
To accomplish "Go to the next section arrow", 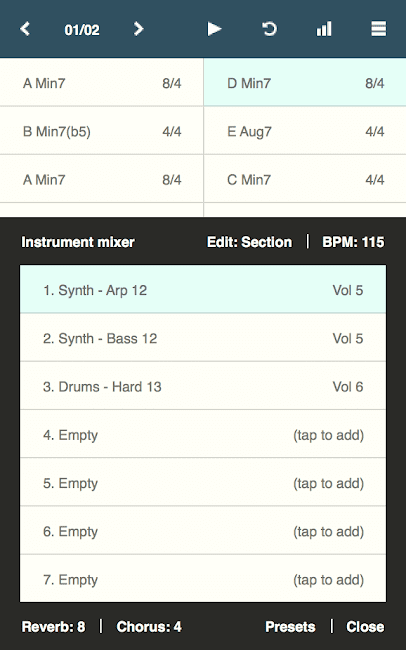I will tap(138, 29).
